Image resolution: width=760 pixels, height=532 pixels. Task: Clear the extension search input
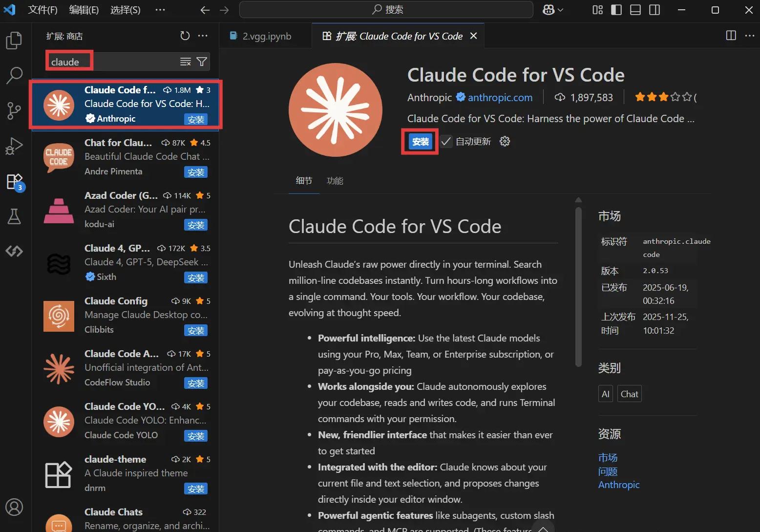pos(185,62)
